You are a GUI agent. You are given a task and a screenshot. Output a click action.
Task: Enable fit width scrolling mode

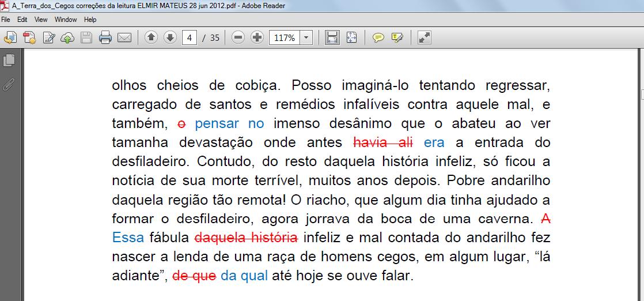coord(332,38)
